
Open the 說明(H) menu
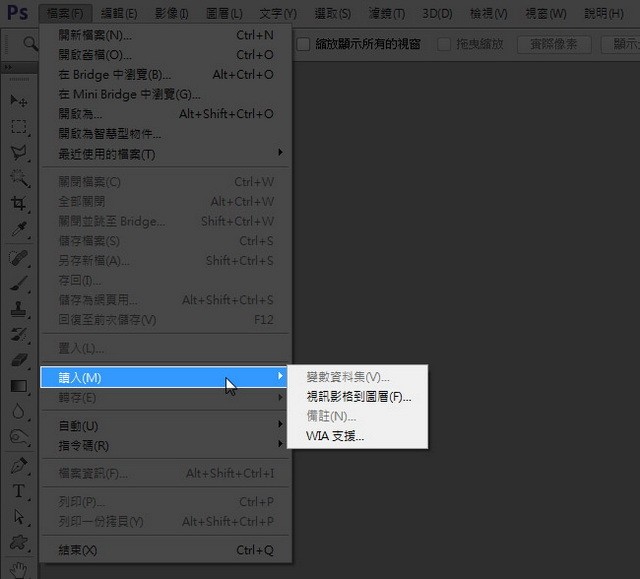tap(604, 14)
